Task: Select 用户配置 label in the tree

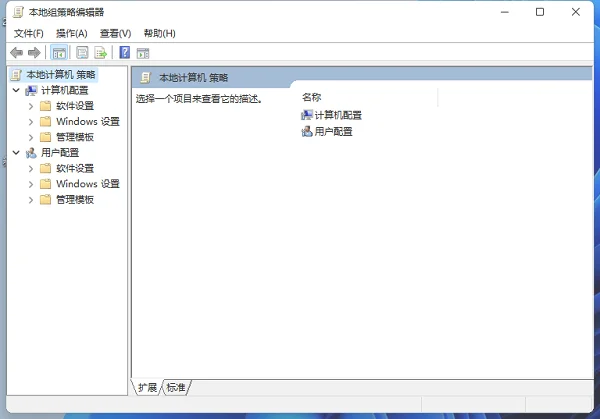Action: pos(60,153)
